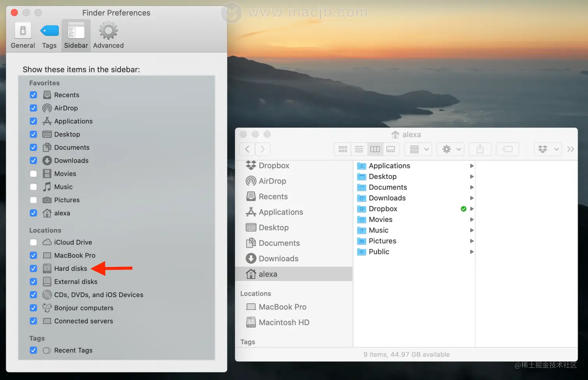Viewport: 588px width, 380px height.
Task: Select Recents in Finder sidebar
Action: click(294, 197)
